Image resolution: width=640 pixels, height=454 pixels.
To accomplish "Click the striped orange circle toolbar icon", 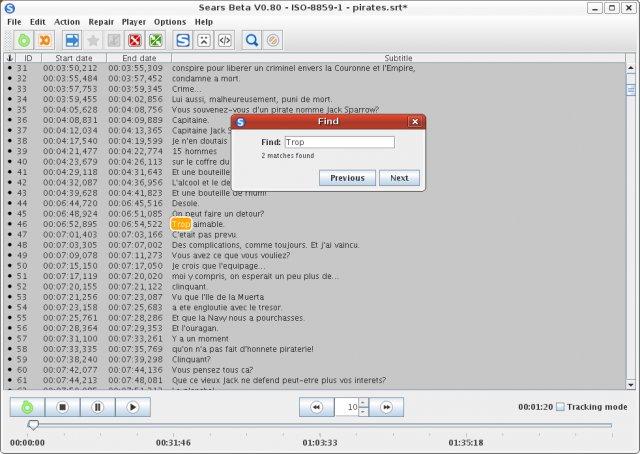I will [273, 40].
